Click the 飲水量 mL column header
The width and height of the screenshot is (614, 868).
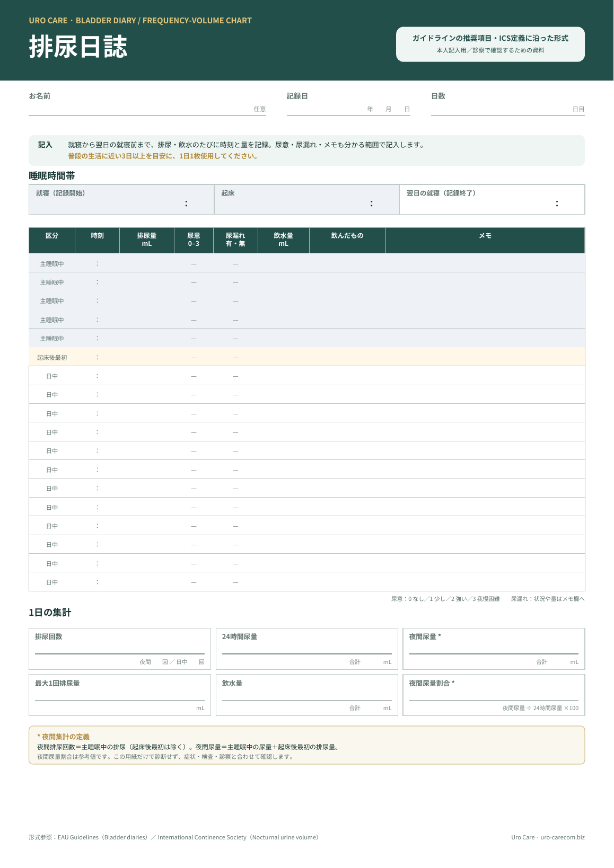click(284, 240)
